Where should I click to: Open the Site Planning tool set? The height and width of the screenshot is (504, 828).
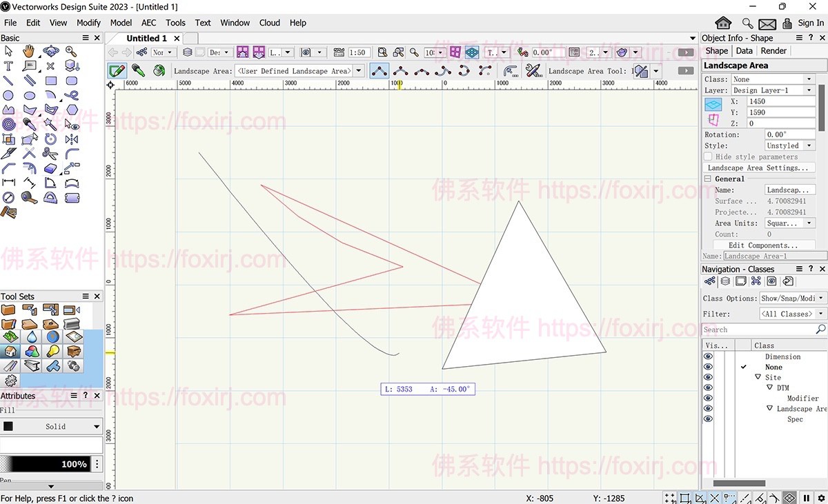10,337
